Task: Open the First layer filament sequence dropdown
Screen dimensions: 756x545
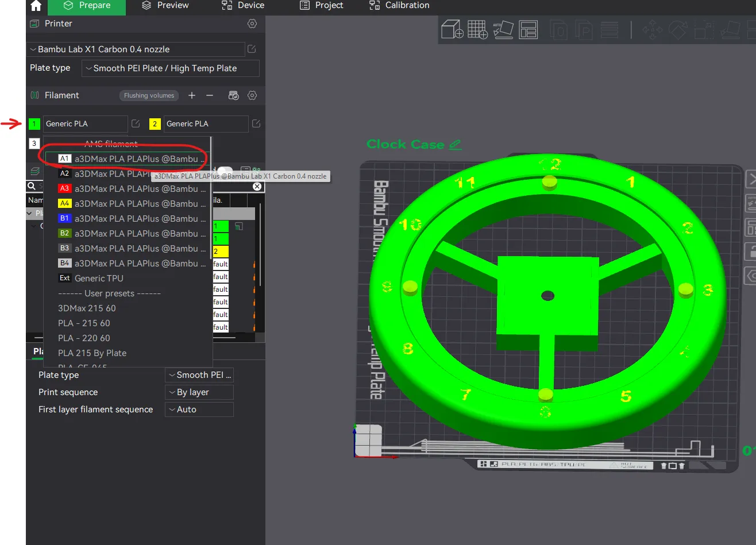Action: coord(199,409)
